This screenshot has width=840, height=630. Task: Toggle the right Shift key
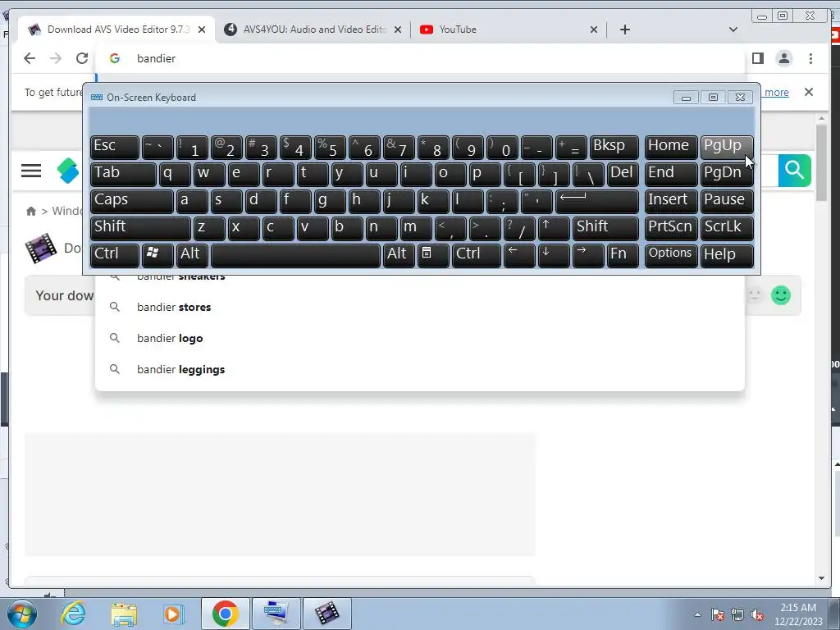(x=605, y=228)
